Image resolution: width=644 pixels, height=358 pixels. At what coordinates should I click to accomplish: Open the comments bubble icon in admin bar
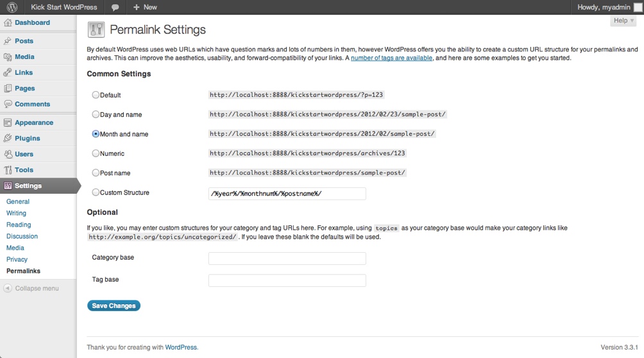(115, 7)
